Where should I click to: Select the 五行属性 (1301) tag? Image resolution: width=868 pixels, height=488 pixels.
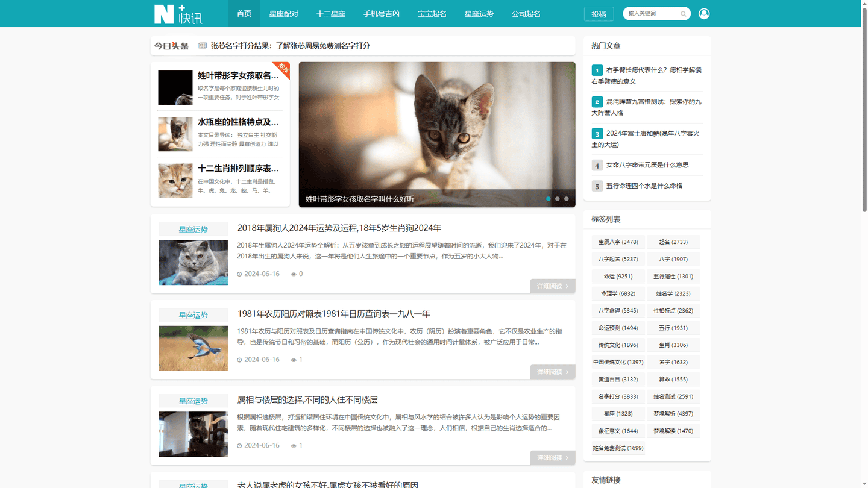pos(673,277)
